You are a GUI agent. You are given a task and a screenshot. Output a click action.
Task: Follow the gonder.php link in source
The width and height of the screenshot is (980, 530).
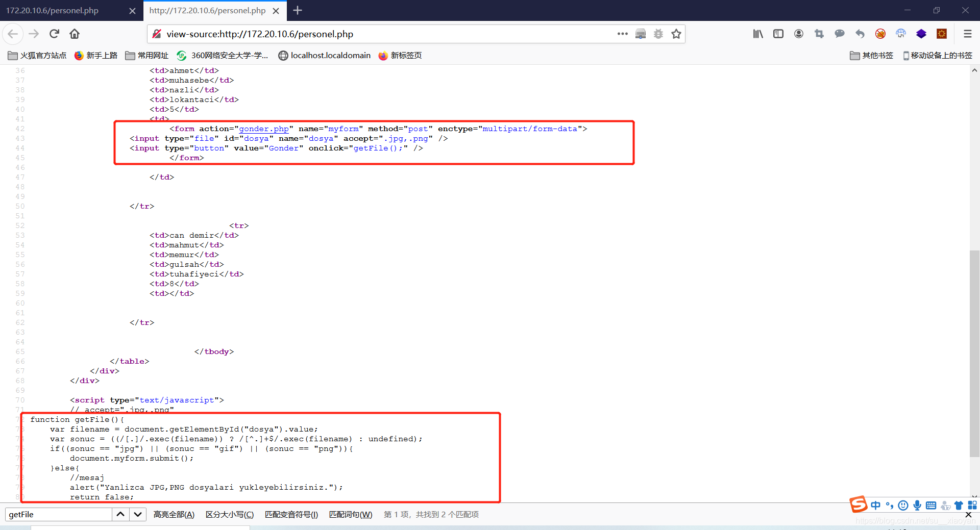tap(264, 129)
